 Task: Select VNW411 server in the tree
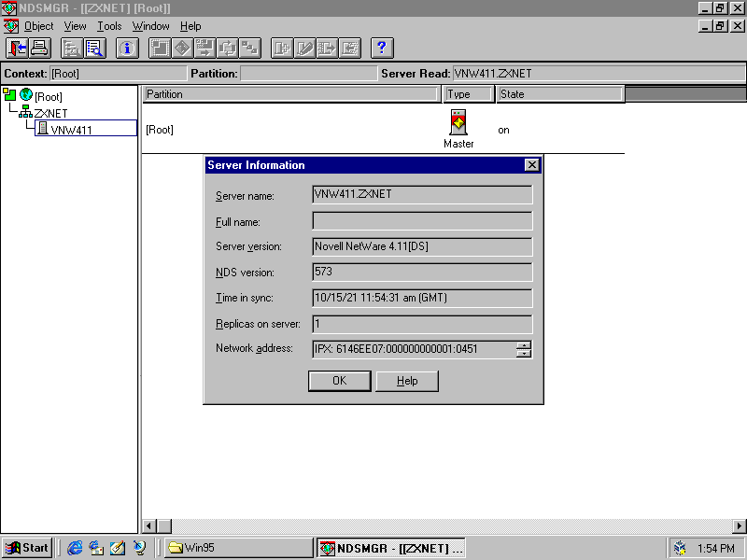[x=71, y=130]
